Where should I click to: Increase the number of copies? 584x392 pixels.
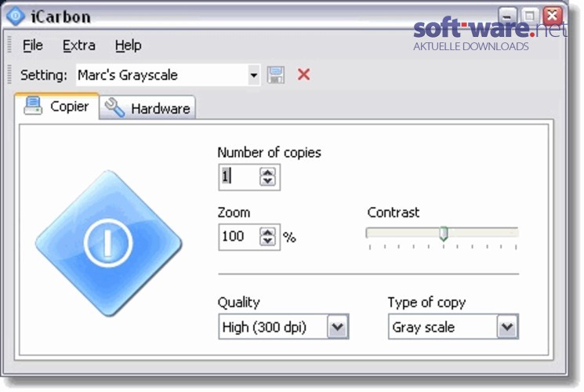tap(267, 172)
